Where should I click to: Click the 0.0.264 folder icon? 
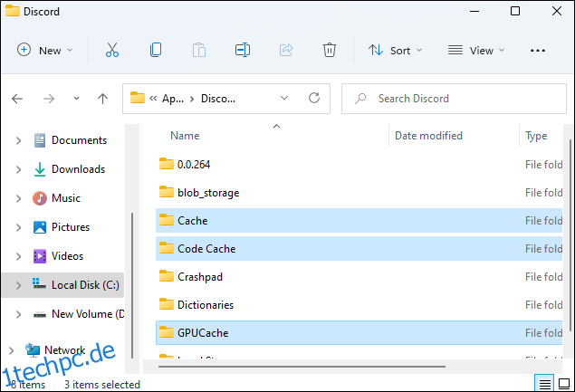(x=166, y=164)
